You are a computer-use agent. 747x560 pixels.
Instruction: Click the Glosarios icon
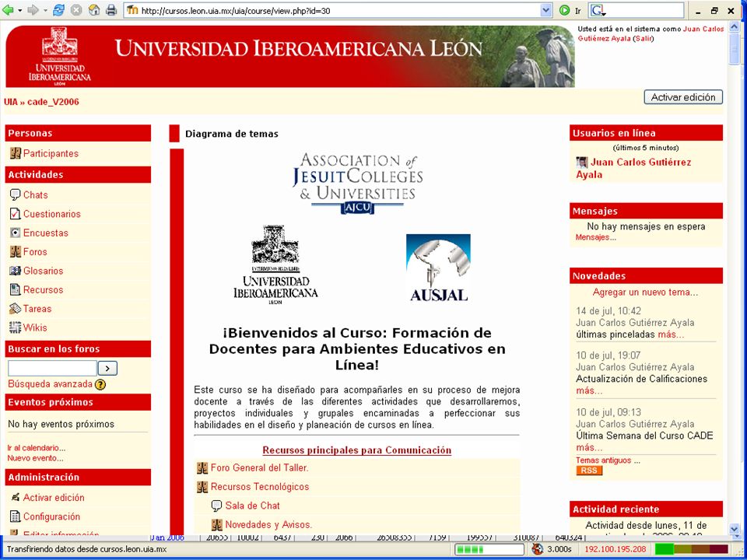(16, 271)
